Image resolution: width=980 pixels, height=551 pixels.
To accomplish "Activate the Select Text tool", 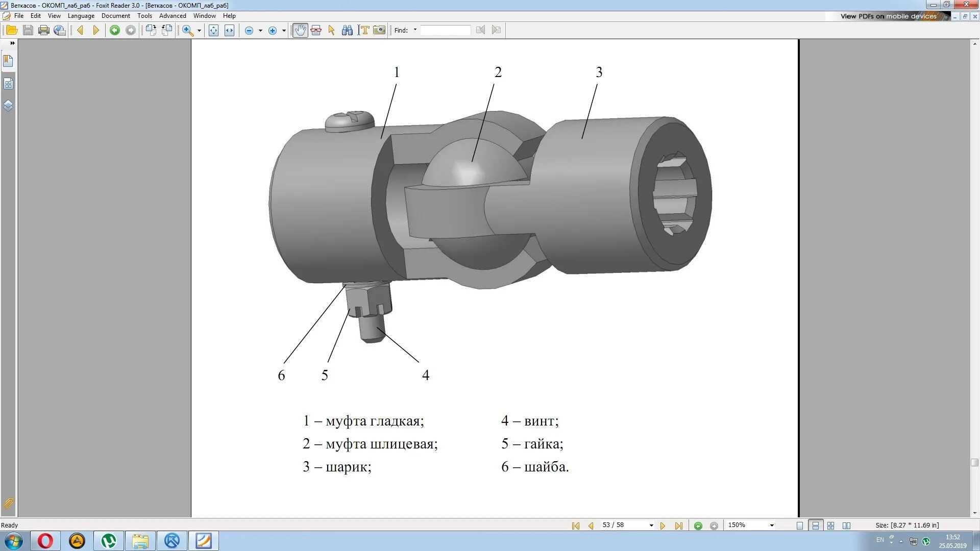I will click(363, 30).
